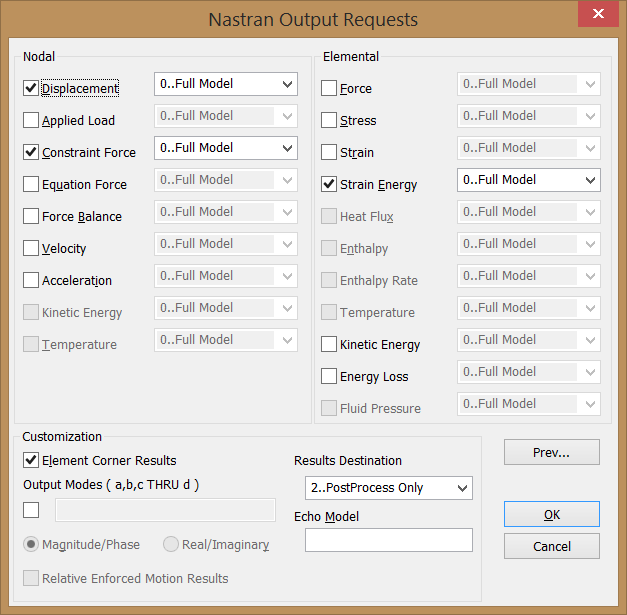The image size is (627, 615).
Task: Expand the Strain Energy model dropdown
Action: pos(529,180)
